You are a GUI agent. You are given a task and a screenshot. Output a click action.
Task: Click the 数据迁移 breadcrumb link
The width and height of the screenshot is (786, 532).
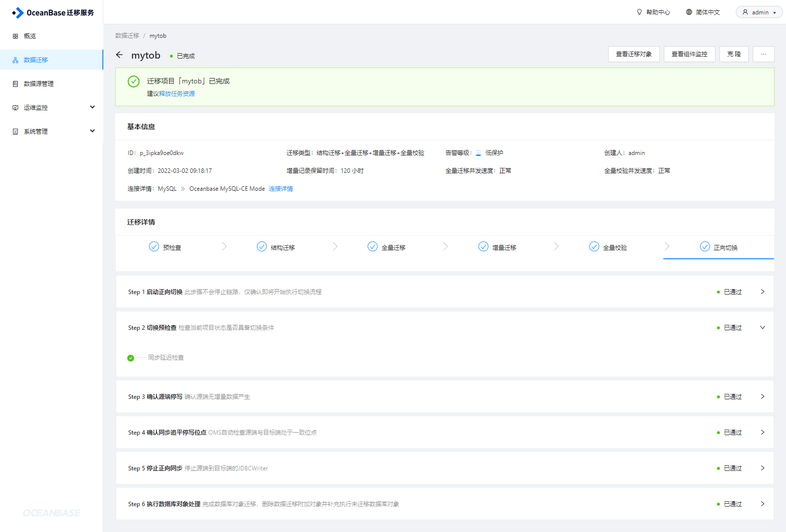pyautogui.click(x=127, y=36)
